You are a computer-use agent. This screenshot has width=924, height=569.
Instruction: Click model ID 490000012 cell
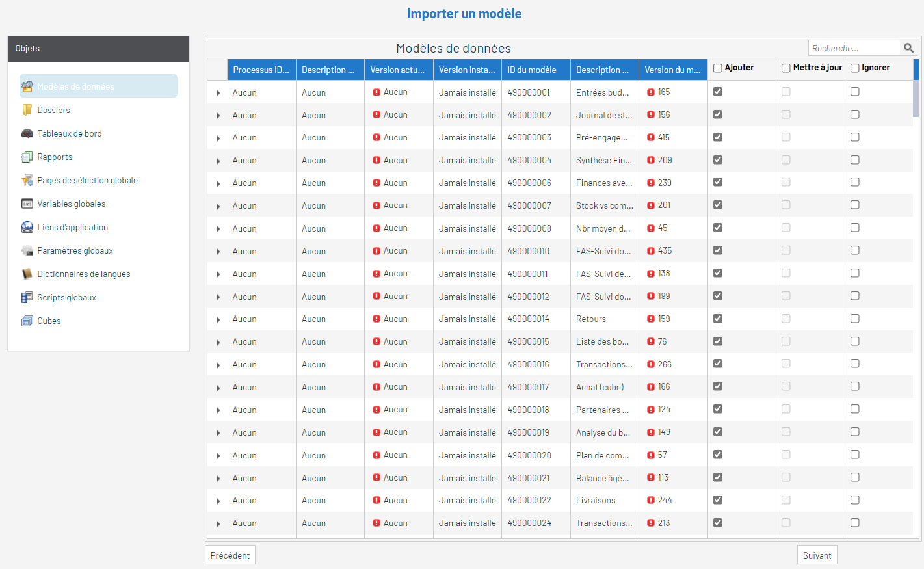pos(536,297)
